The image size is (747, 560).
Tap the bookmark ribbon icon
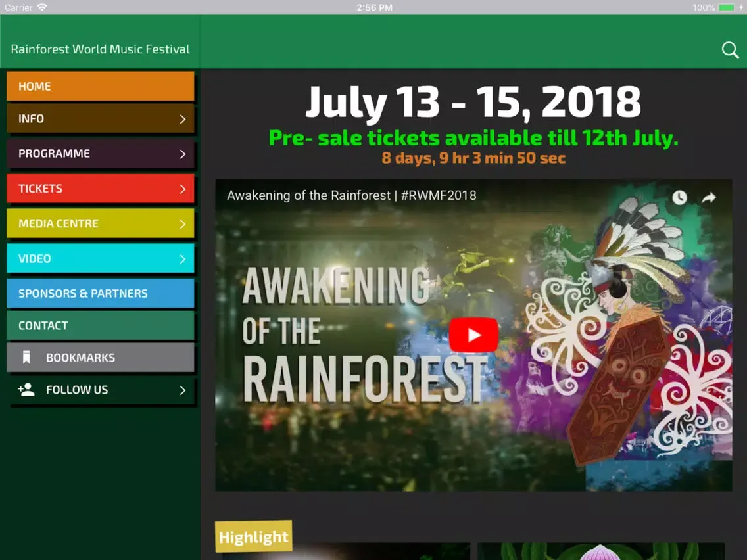27,357
